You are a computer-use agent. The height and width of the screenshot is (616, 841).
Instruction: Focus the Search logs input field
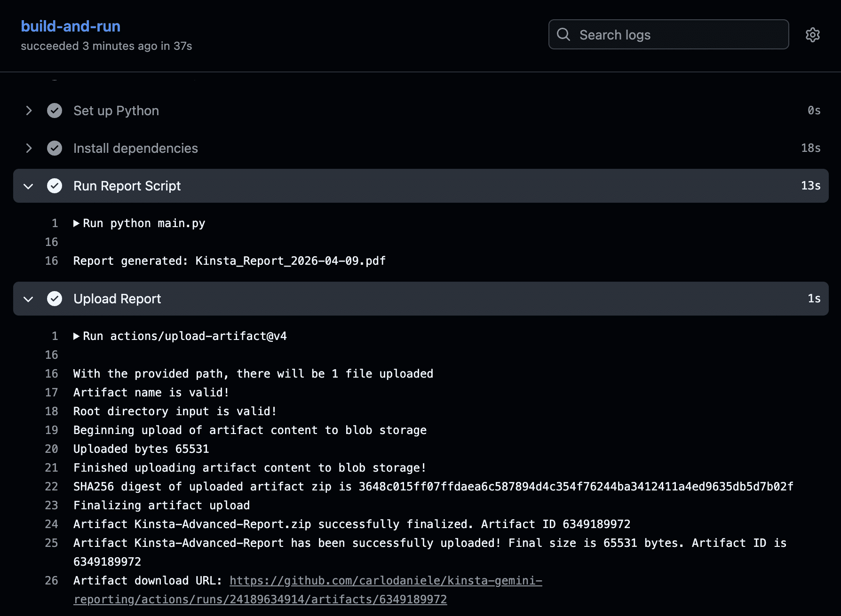(668, 34)
